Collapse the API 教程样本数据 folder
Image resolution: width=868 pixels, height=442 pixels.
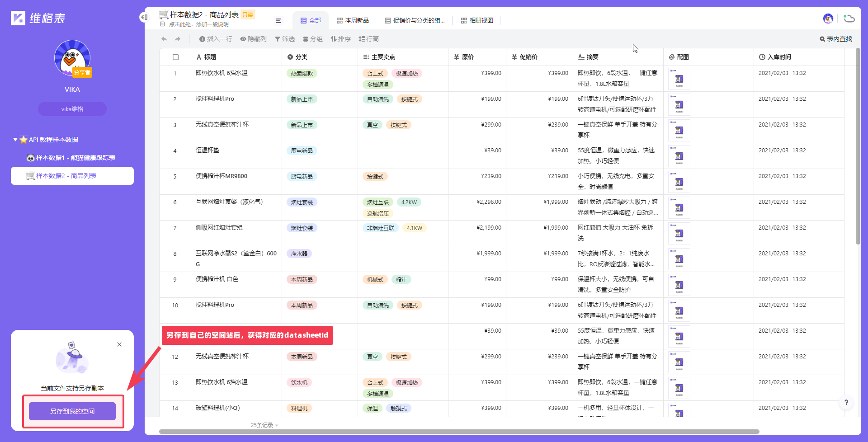click(15, 140)
